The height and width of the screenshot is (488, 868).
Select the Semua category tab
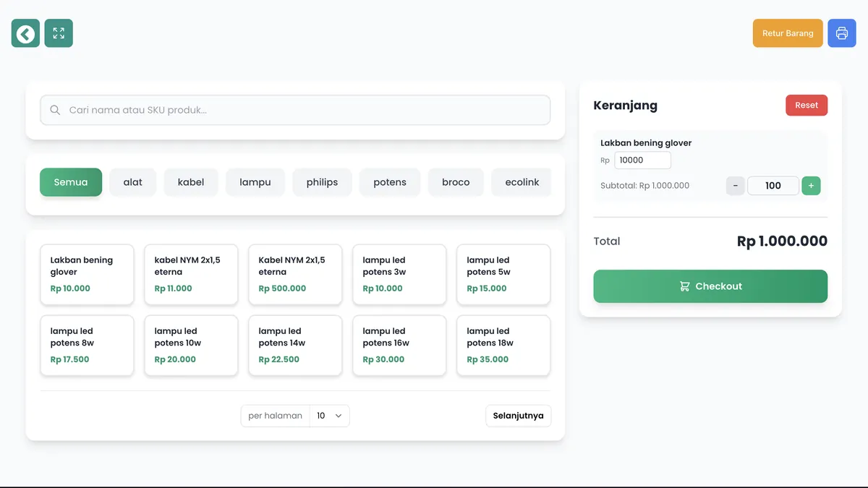coord(71,182)
